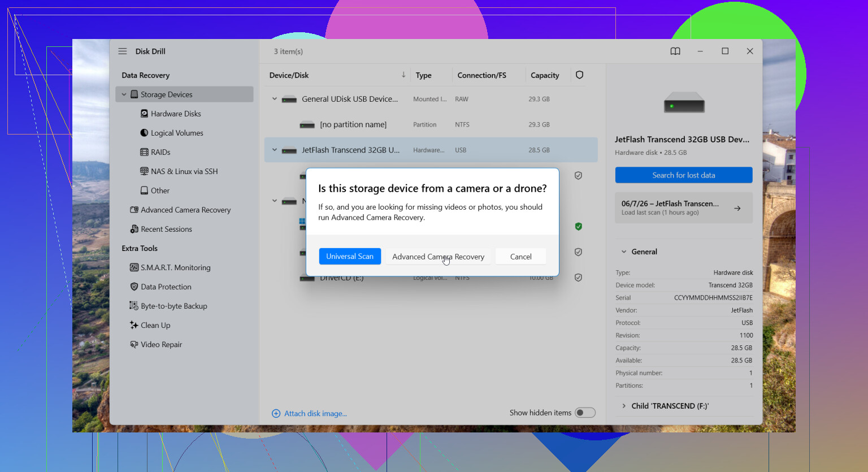868x472 pixels.
Task: Open NAS & Linux via SSH
Action: click(x=184, y=171)
